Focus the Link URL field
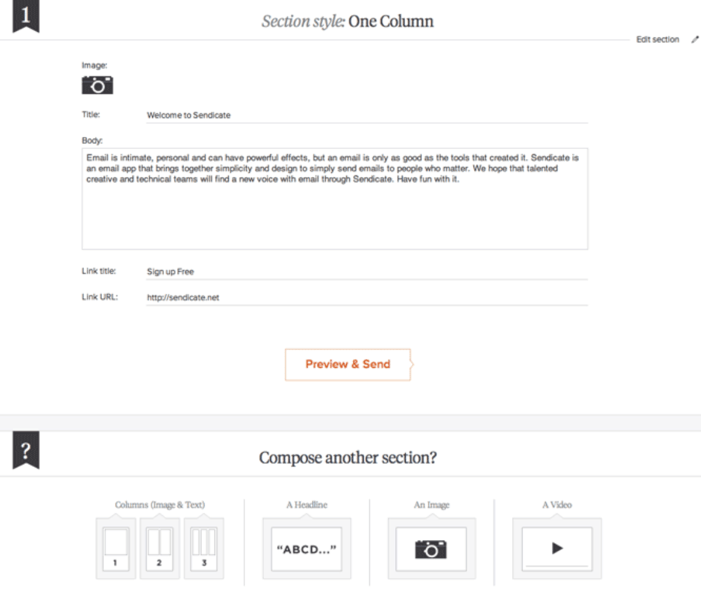Image resolution: width=701 pixels, height=616 pixels. pyautogui.click(x=365, y=297)
